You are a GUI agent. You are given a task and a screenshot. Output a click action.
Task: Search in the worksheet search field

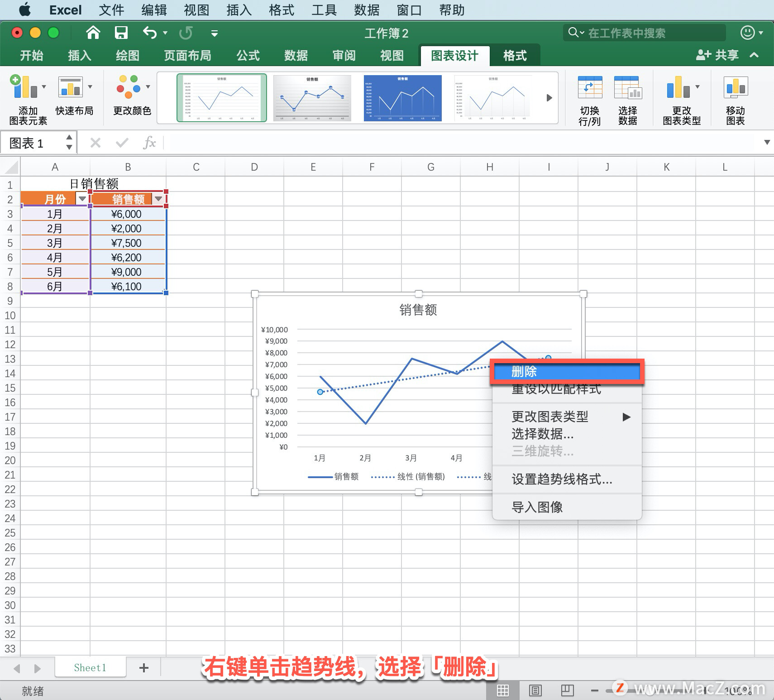[x=644, y=33]
